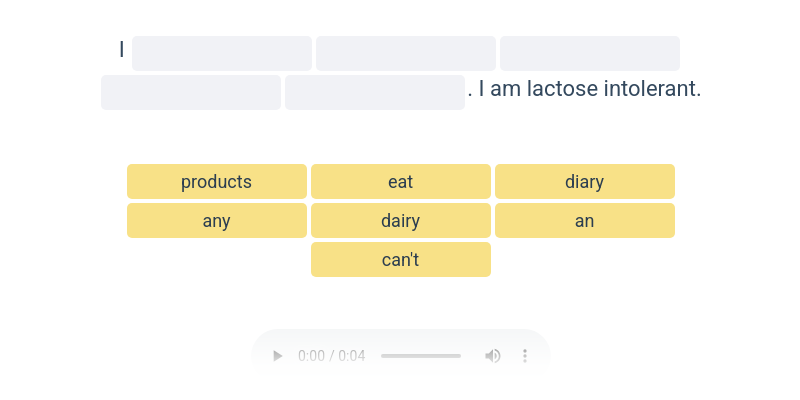Click the first blank slot after "I"
800x400 pixels.
[222, 54]
